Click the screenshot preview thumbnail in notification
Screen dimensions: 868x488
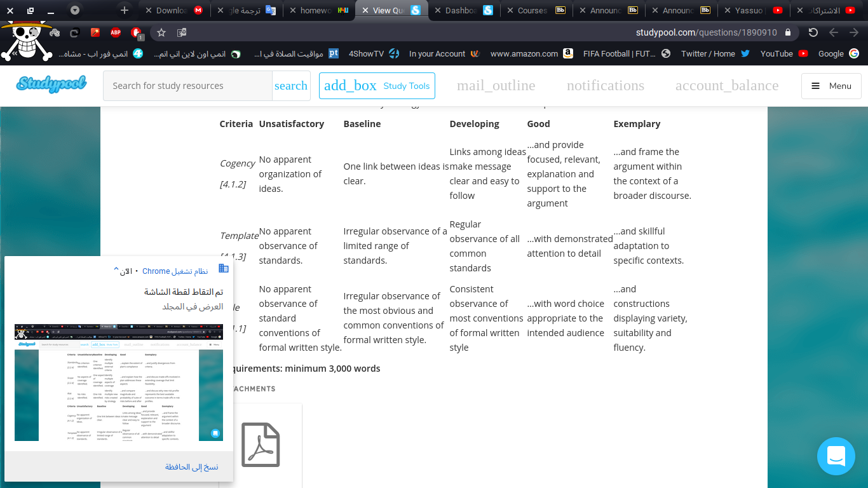pyautogui.click(x=119, y=383)
